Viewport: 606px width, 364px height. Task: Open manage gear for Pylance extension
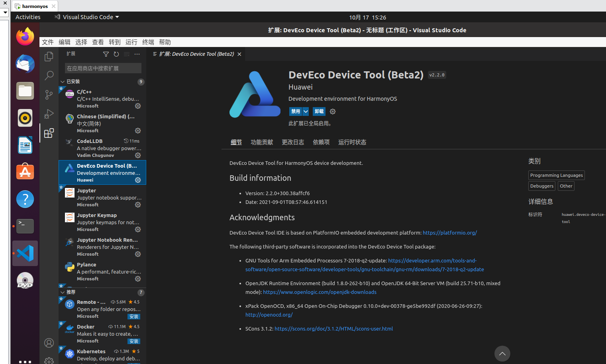(138, 279)
